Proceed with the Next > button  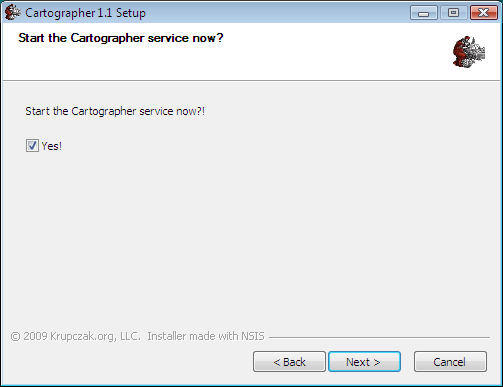364,362
